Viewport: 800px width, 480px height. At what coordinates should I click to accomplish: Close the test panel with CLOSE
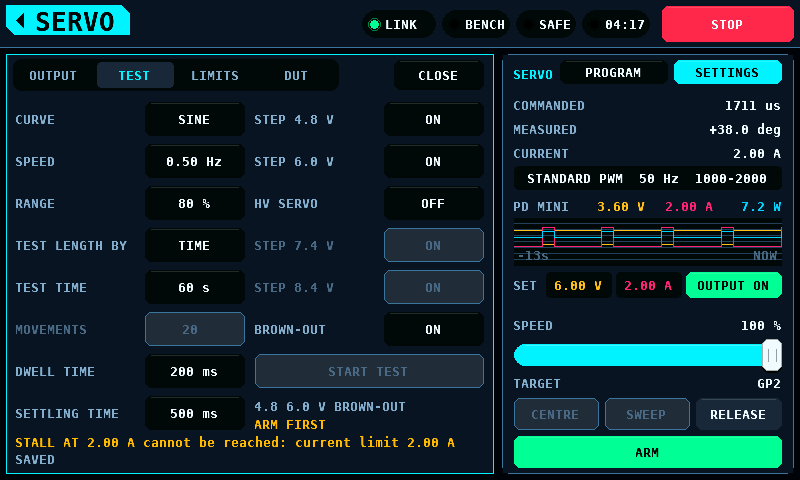[438, 75]
